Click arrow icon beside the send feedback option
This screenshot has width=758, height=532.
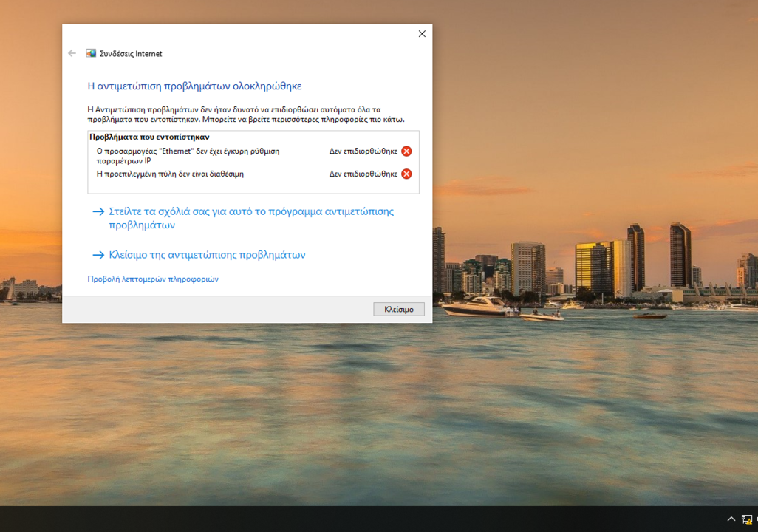[98, 211]
